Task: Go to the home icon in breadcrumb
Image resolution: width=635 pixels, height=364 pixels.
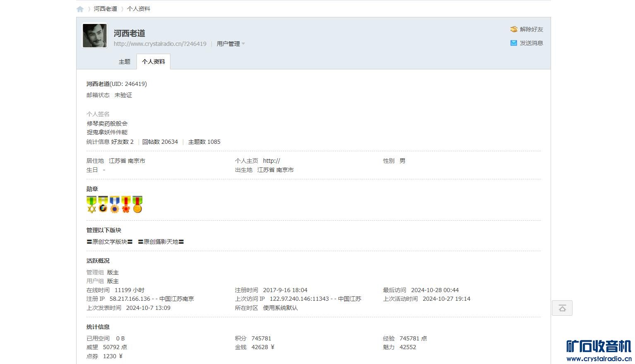Action: pos(80,9)
